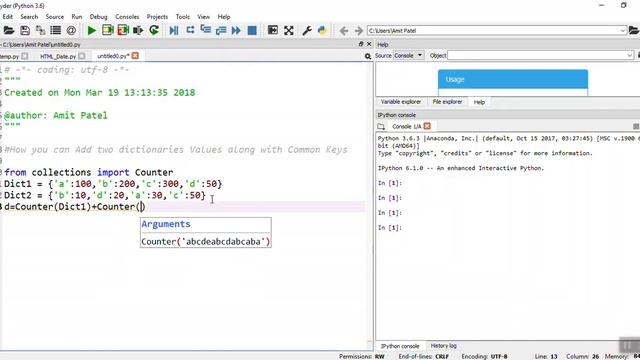The image size is (640, 360).
Task: Click the Encoding UTF-8 status entry
Action: [484, 356]
